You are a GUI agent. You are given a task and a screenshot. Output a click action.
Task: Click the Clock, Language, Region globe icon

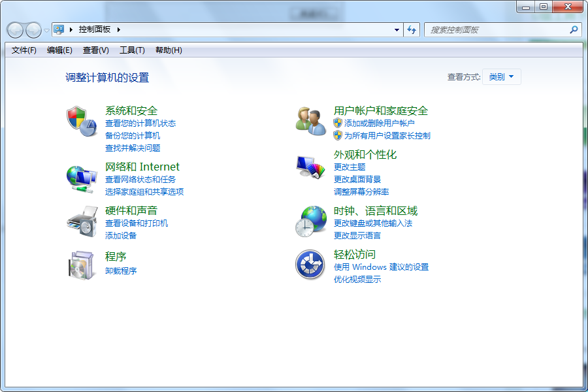[x=310, y=221]
